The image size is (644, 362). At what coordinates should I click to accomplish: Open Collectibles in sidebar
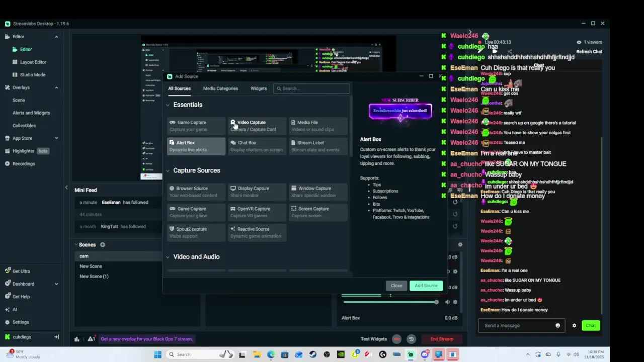[24, 125]
